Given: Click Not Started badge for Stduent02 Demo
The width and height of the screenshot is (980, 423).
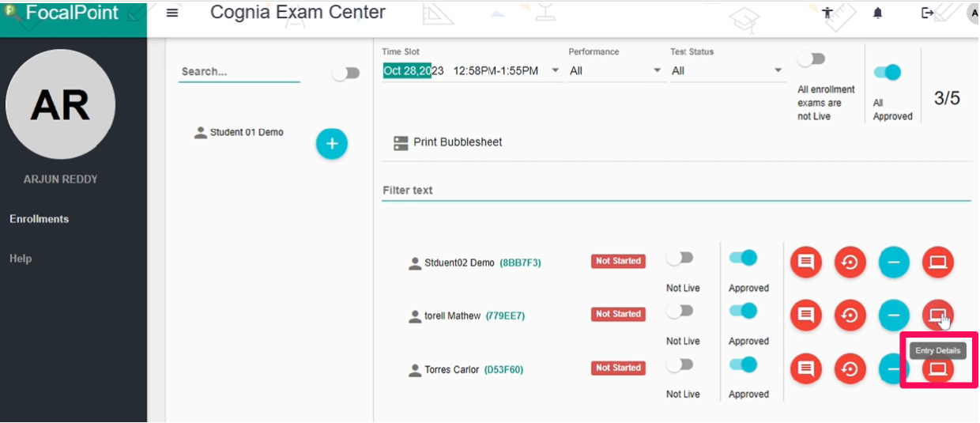Looking at the screenshot, I should point(618,261).
